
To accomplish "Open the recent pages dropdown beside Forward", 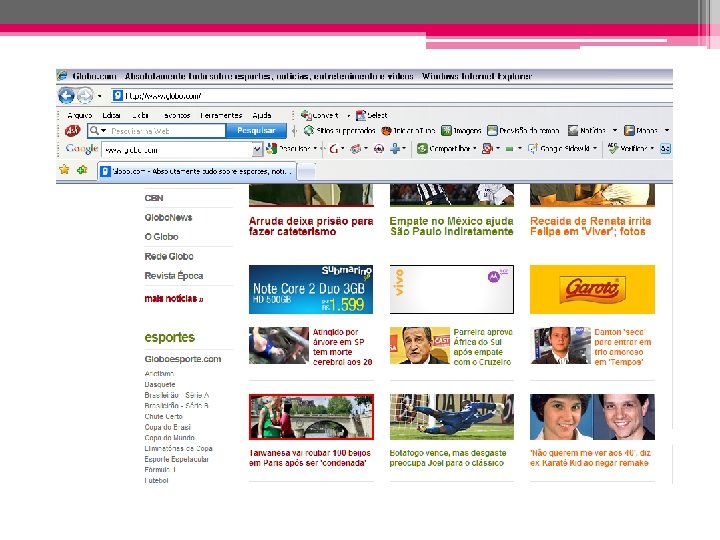I will [100, 96].
